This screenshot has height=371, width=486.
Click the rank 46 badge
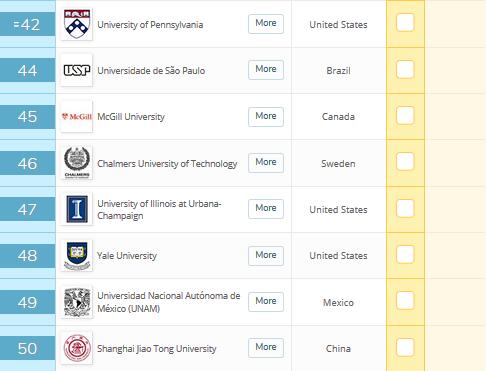[x=27, y=163]
